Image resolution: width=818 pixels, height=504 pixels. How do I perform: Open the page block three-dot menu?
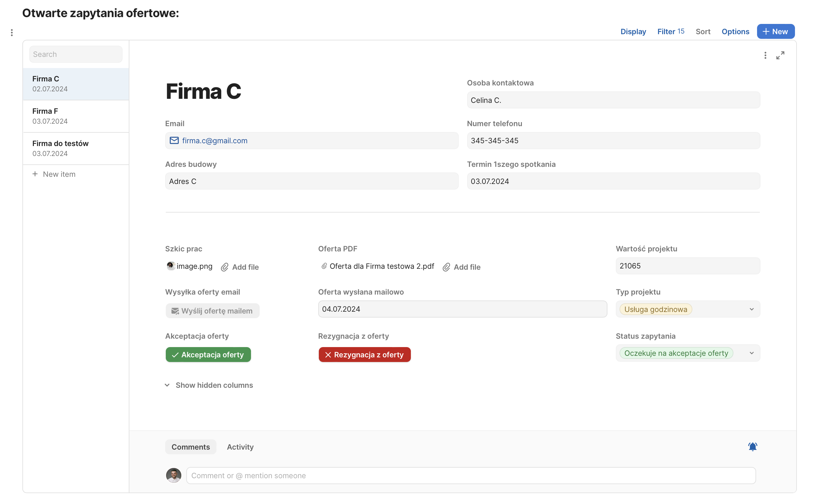point(12,33)
